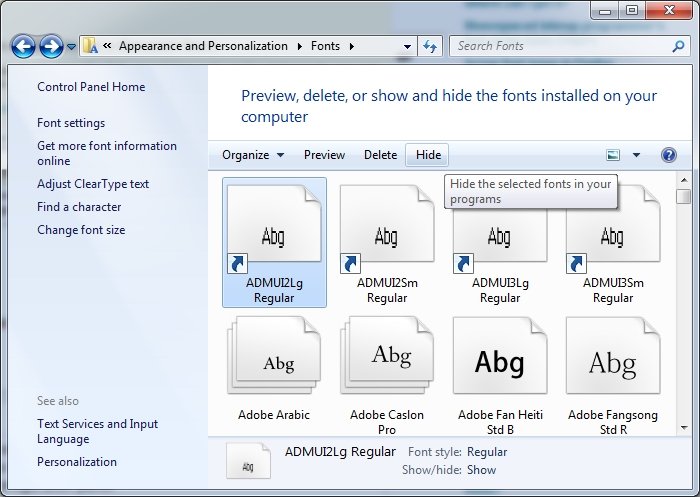Click the ADMUI3Lg Regular label text

[x=500, y=290]
